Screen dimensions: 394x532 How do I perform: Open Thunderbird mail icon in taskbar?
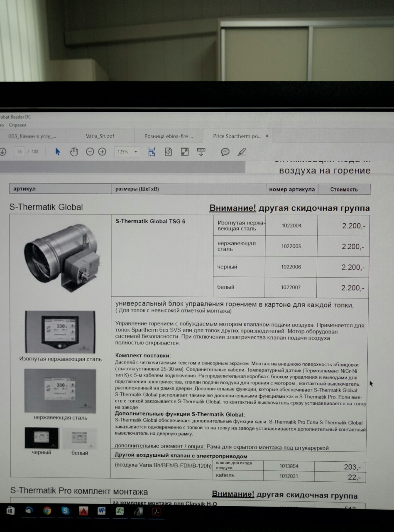[29, 511]
